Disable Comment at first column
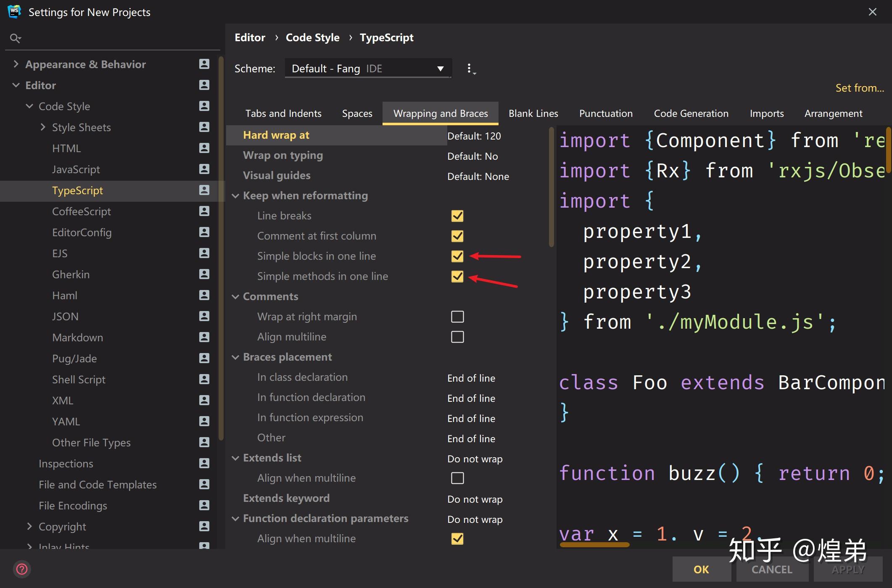892x588 pixels. [x=457, y=236]
